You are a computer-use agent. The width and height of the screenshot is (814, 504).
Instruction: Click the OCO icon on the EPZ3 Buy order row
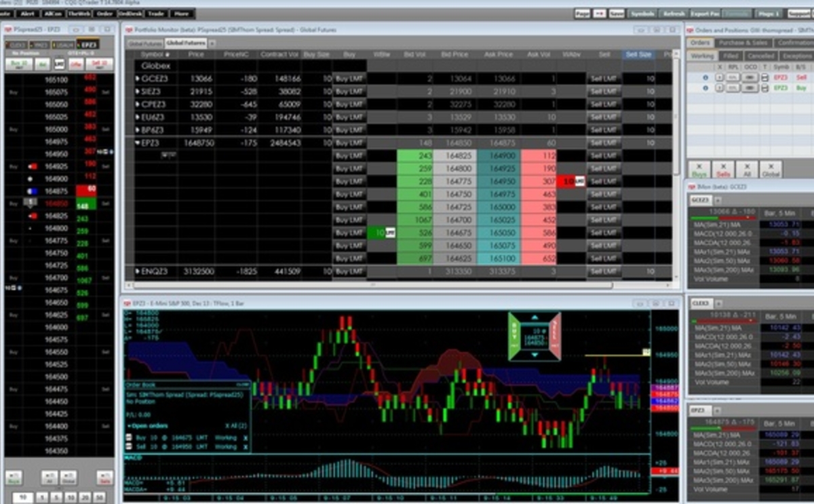coord(750,87)
